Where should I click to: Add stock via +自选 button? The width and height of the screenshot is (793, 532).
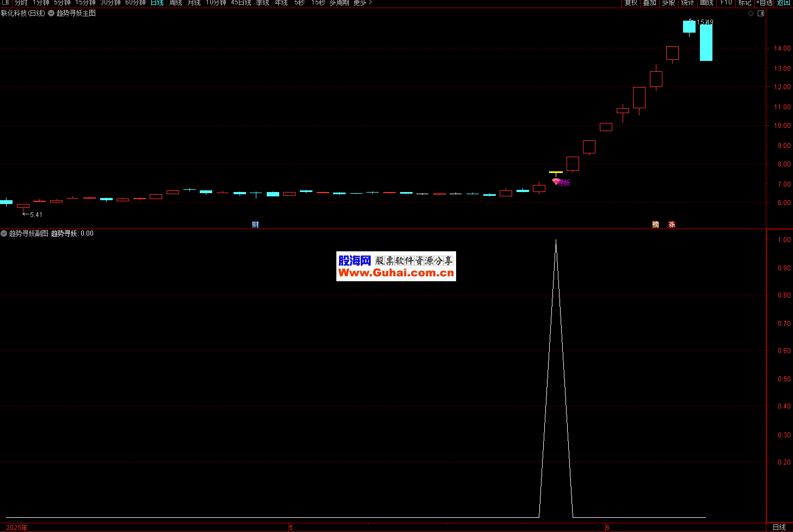coord(764,3)
